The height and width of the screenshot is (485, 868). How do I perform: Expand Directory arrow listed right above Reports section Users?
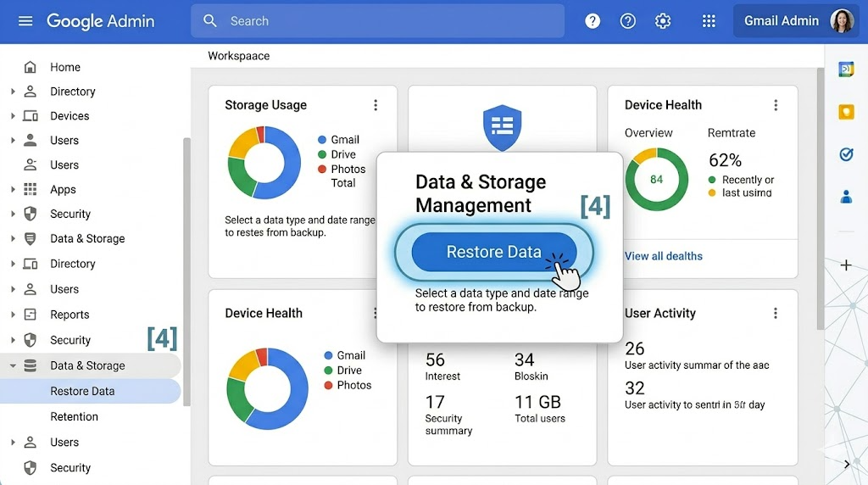(13, 264)
